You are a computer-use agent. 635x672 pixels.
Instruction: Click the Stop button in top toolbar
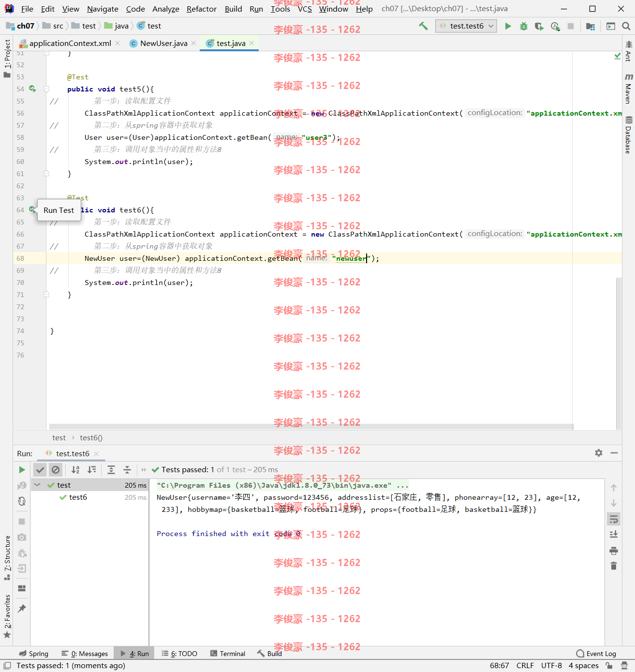[x=571, y=26]
